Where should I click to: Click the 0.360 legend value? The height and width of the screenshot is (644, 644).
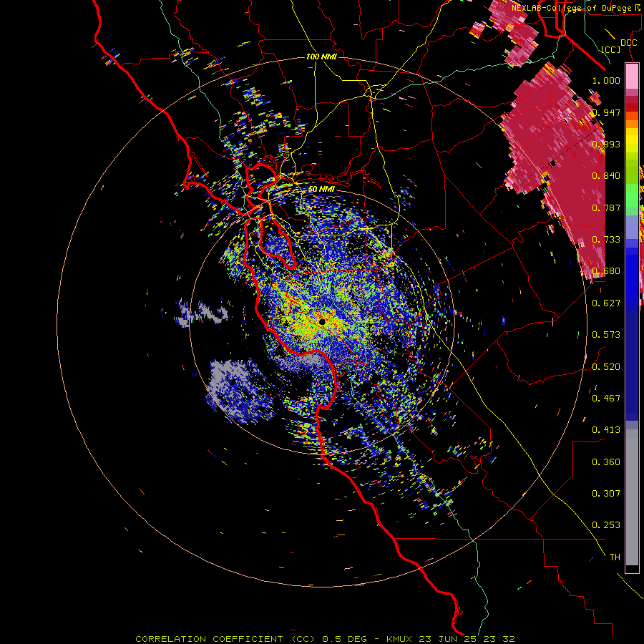606,462
